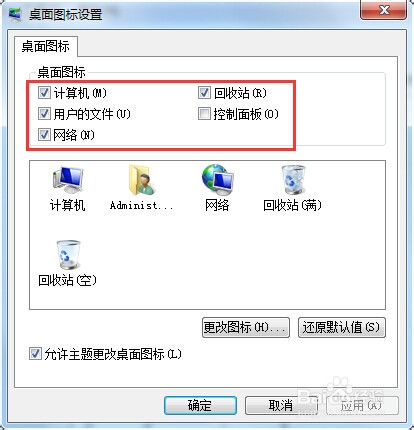
Task: Uncheck the 用户的文件(U) checkbox
Action: pyautogui.click(x=44, y=114)
